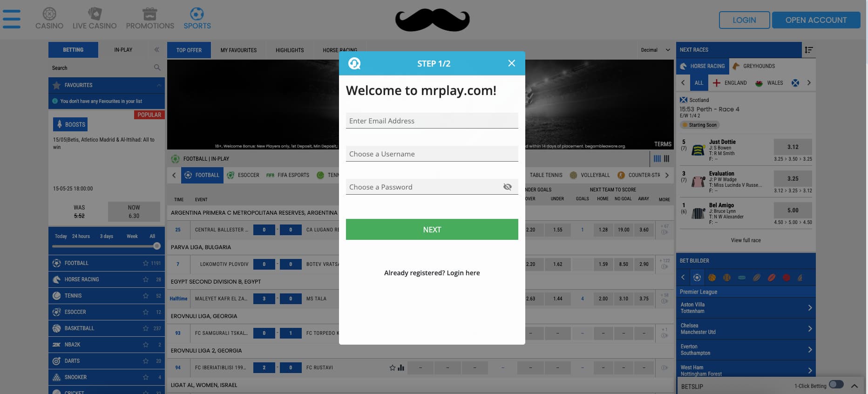
Task: Focus the Choose a Username field
Action: click(432, 154)
